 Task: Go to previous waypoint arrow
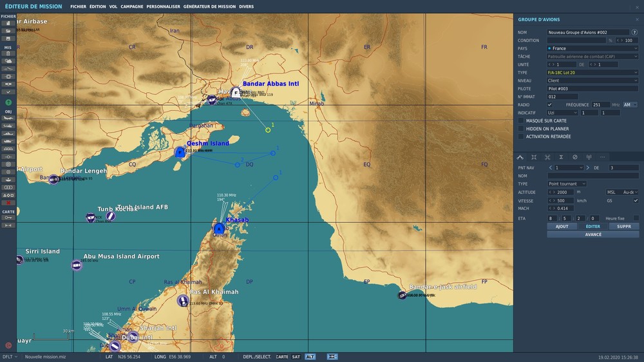coord(551,167)
